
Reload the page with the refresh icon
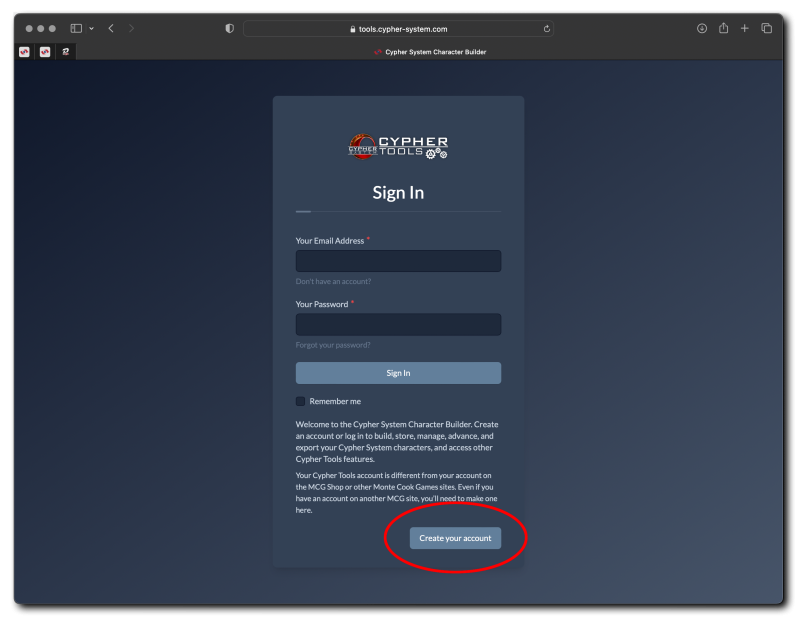(546, 29)
